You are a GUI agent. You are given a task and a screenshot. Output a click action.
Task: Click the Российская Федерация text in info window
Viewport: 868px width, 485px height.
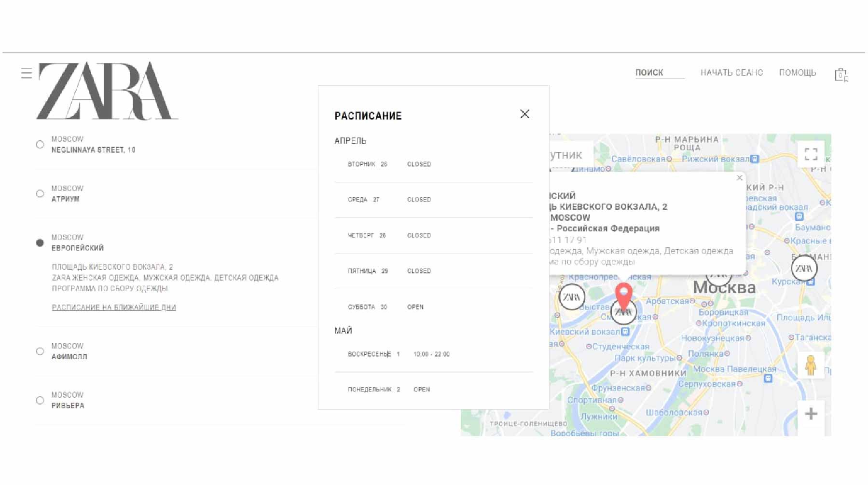pyautogui.click(x=608, y=229)
